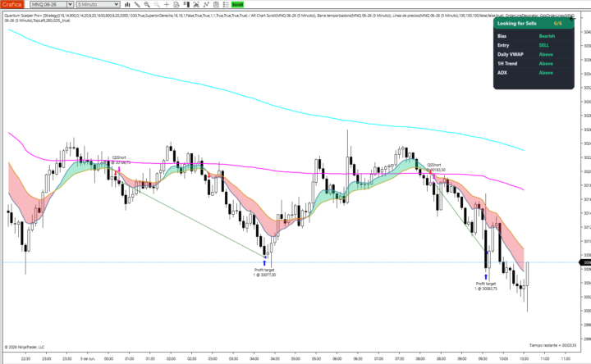
Task: Select the Grafica tab
Action: point(12,5)
